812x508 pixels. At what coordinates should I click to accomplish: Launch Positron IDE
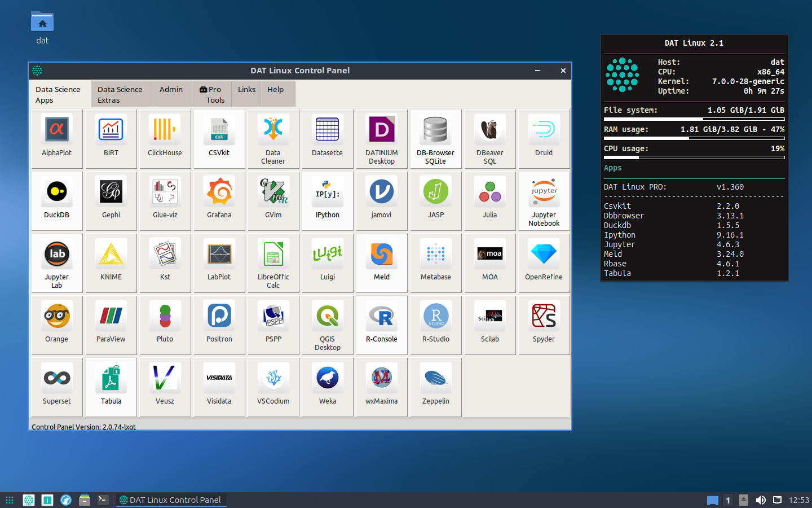click(x=219, y=325)
